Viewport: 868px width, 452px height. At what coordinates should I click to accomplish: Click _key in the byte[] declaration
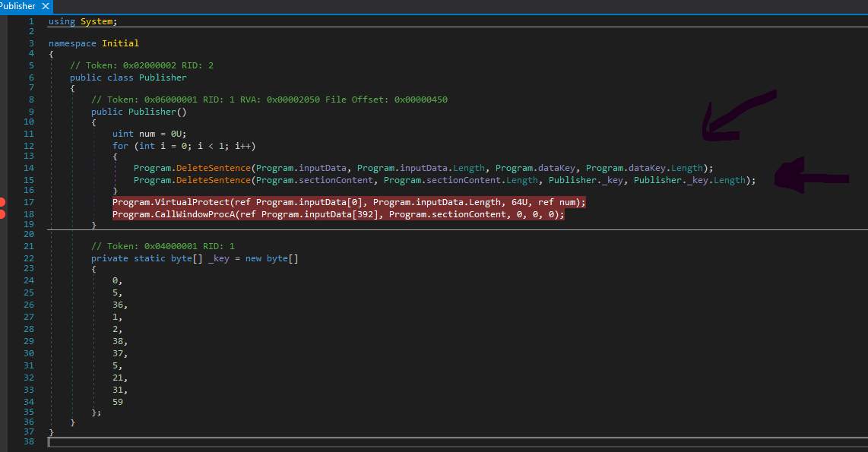click(x=219, y=258)
